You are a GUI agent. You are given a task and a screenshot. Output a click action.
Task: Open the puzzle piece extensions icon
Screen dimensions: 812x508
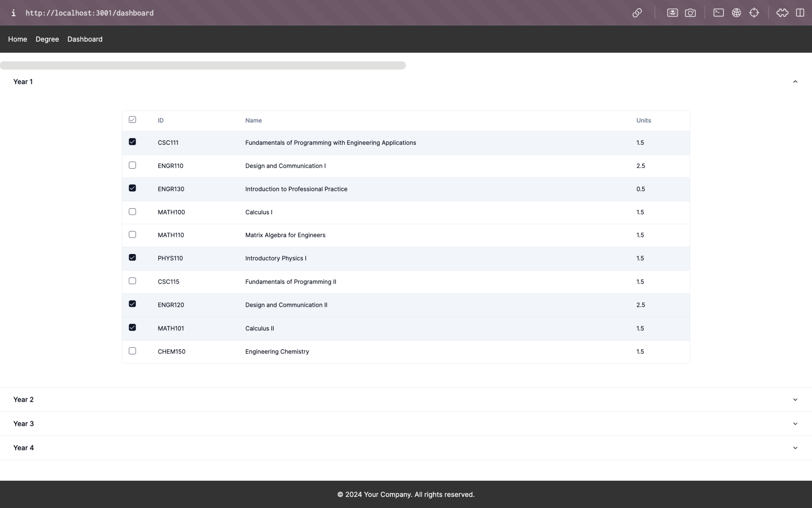tap(782, 13)
